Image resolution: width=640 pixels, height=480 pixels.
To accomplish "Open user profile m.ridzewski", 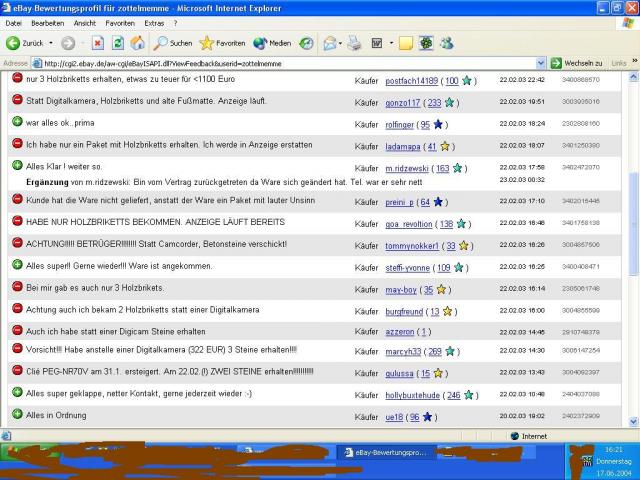I will click(x=407, y=168).
